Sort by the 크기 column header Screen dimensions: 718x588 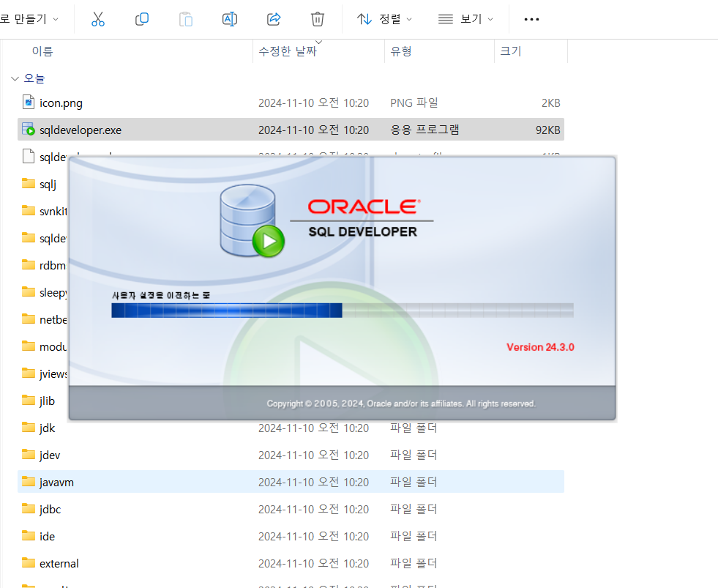tap(511, 51)
